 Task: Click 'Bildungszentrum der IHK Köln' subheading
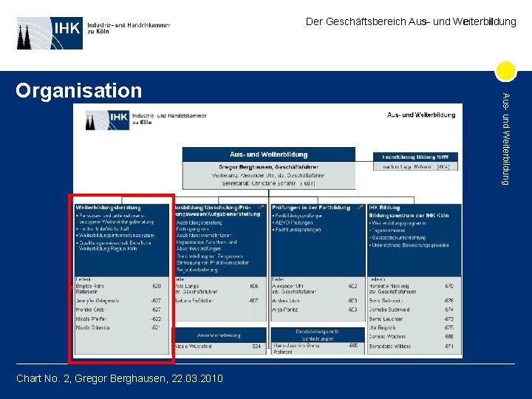(409, 216)
